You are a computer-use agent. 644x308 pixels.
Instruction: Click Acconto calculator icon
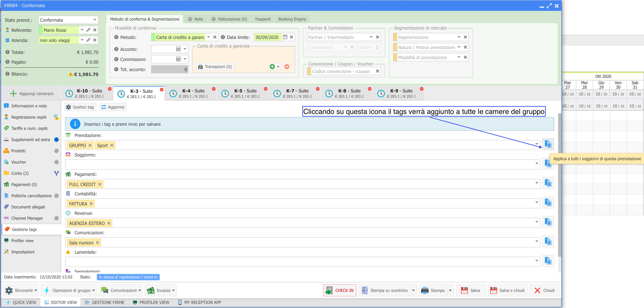[x=178, y=49]
